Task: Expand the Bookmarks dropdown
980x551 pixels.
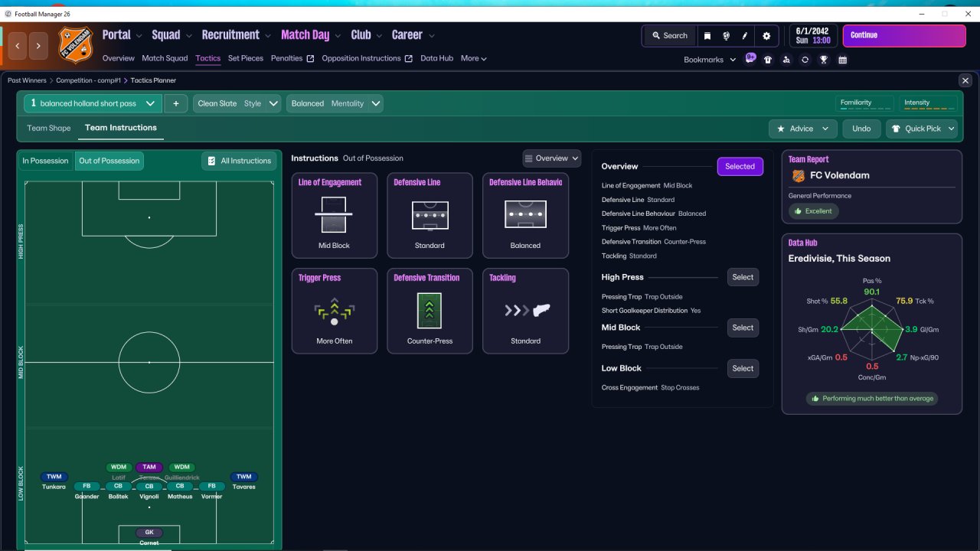Action: (x=710, y=60)
